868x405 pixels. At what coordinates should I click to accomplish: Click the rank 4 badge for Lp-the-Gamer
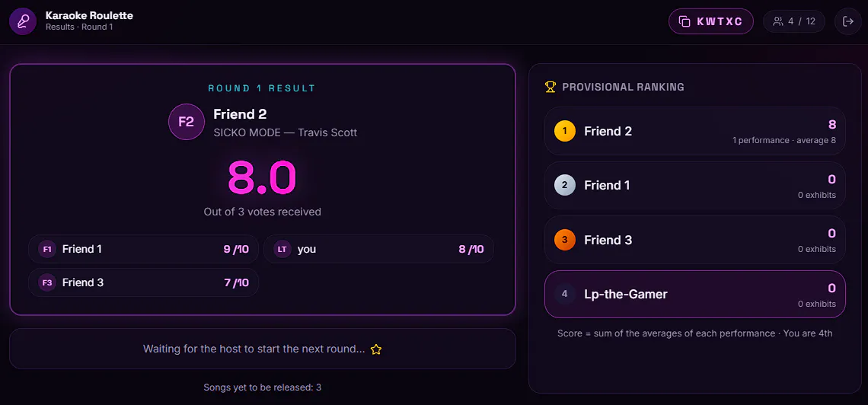(x=565, y=295)
